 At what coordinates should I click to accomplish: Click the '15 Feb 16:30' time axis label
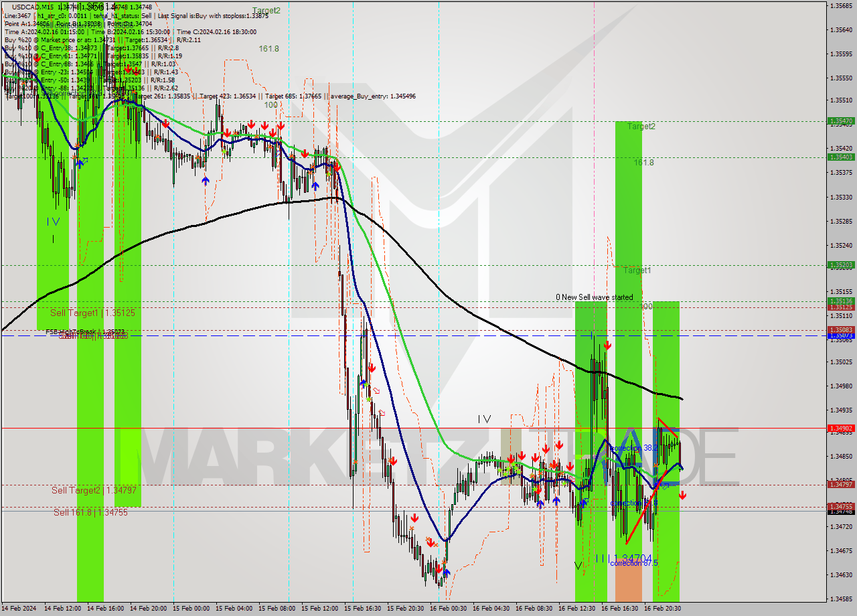tap(363, 609)
